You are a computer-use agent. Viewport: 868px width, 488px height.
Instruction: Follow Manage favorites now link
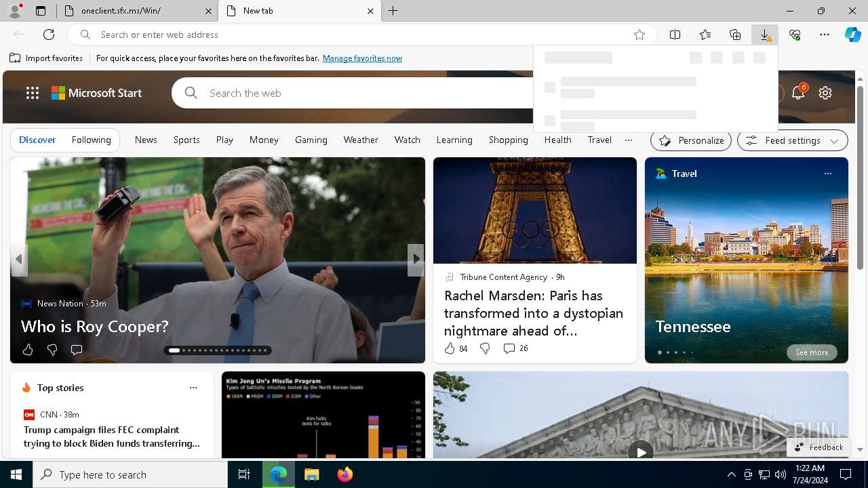[x=362, y=58]
